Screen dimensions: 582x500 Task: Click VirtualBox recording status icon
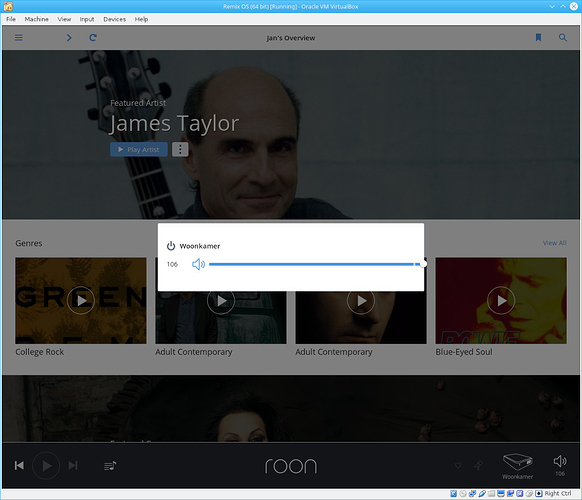[x=520, y=494]
